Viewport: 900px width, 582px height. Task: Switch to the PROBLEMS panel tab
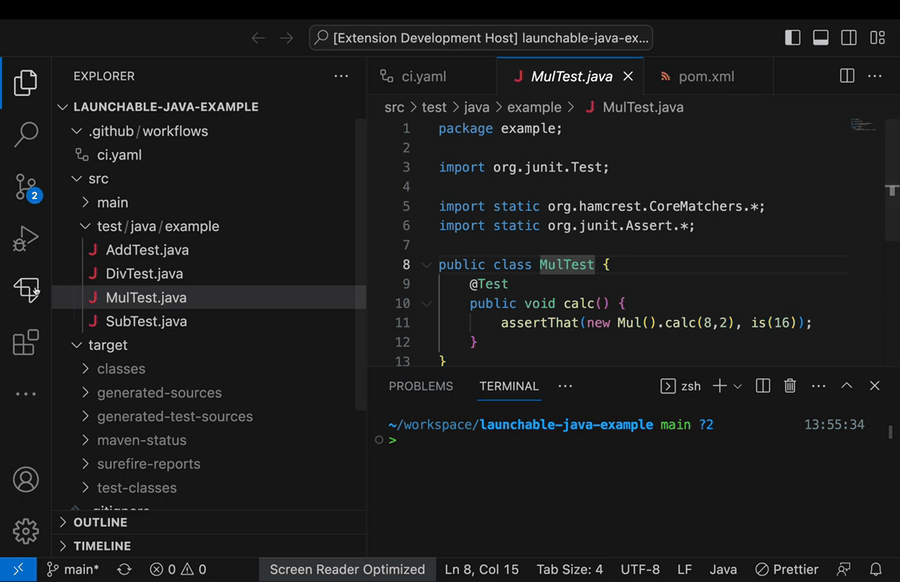[421, 386]
